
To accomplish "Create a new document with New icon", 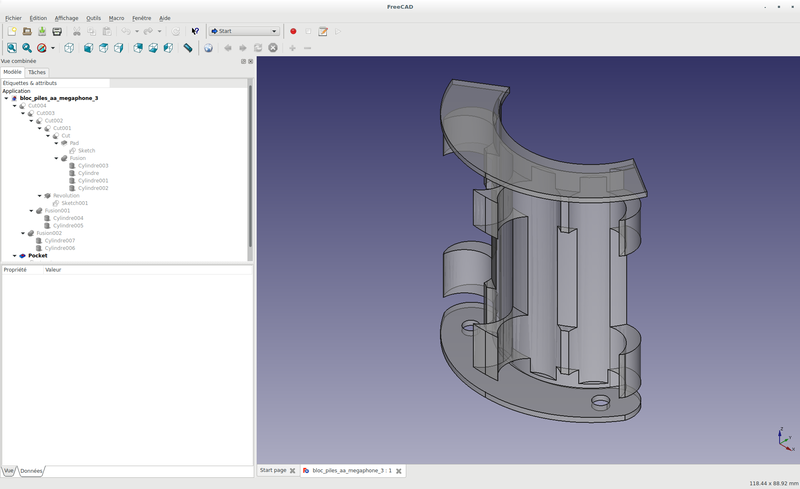I will click(x=12, y=31).
